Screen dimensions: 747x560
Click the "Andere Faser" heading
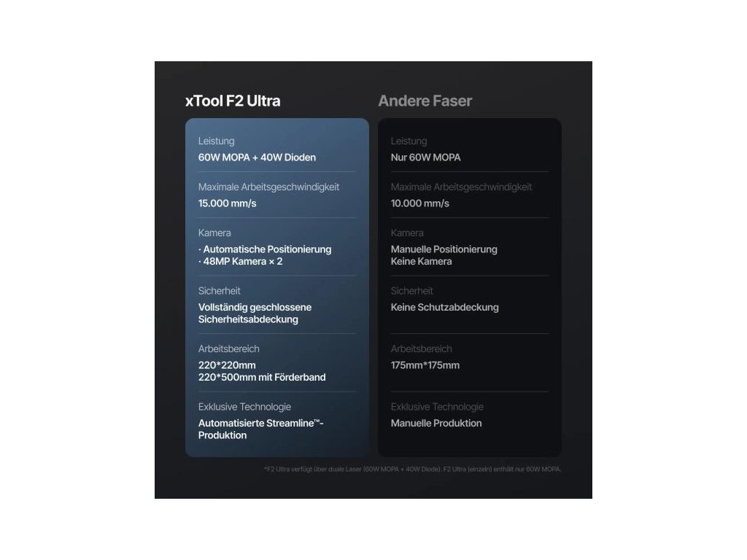tap(425, 101)
